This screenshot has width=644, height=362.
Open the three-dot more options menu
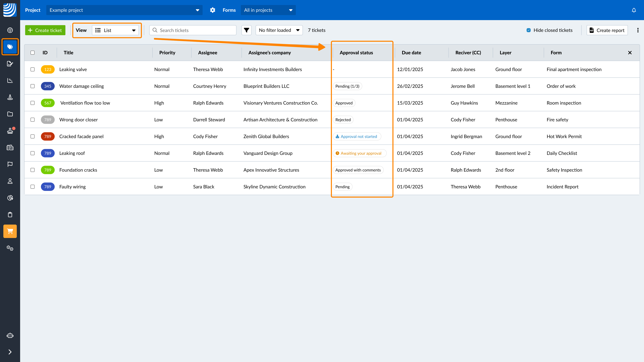(638, 30)
